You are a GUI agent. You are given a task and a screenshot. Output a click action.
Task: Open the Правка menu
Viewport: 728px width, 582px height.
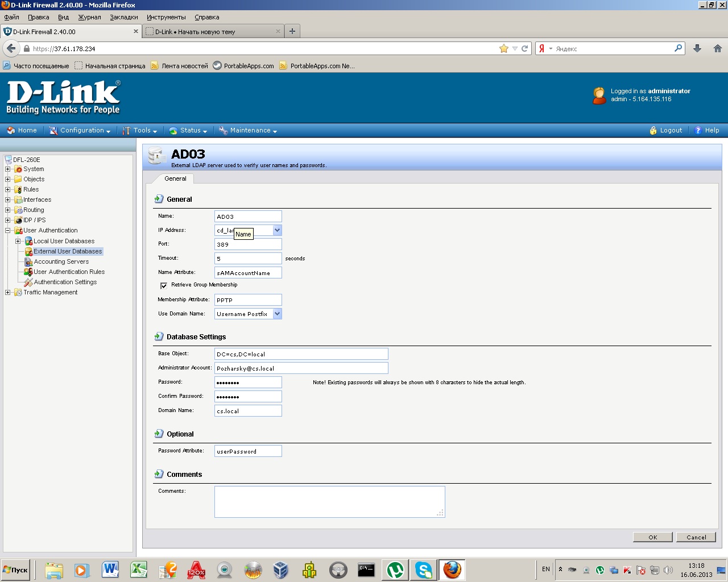pyautogui.click(x=39, y=17)
